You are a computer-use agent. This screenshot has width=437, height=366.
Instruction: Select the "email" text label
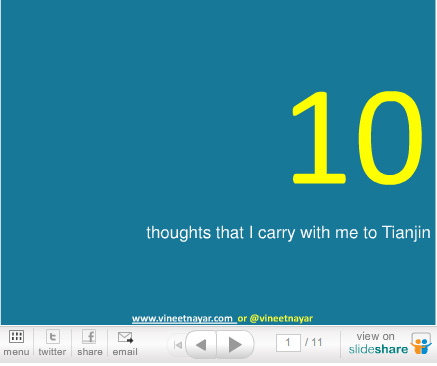click(x=125, y=352)
